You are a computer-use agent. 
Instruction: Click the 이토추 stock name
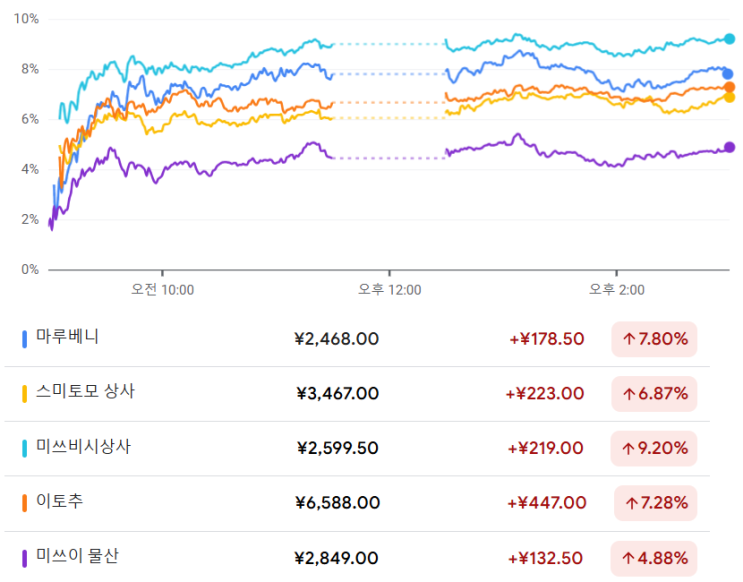(x=62, y=502)
